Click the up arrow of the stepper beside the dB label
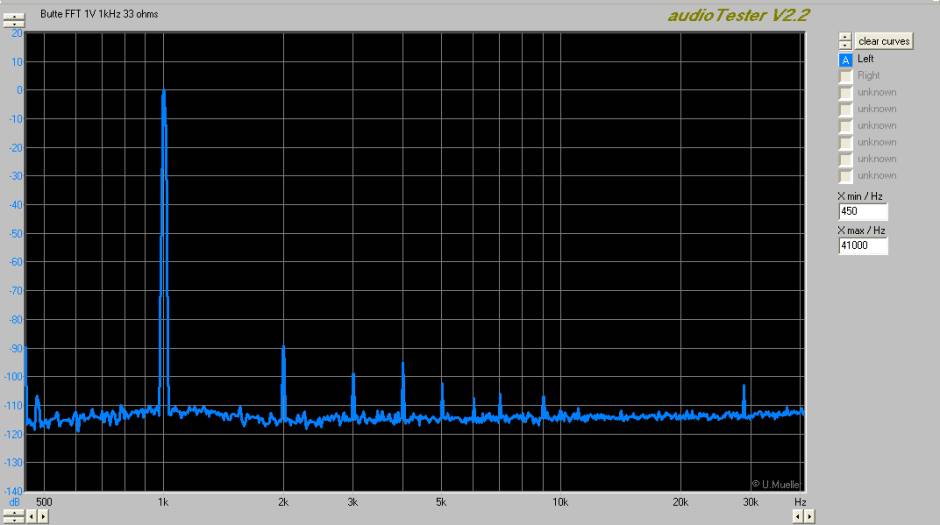The height and width of the screenshot is (525, 940). coord(14,512)
